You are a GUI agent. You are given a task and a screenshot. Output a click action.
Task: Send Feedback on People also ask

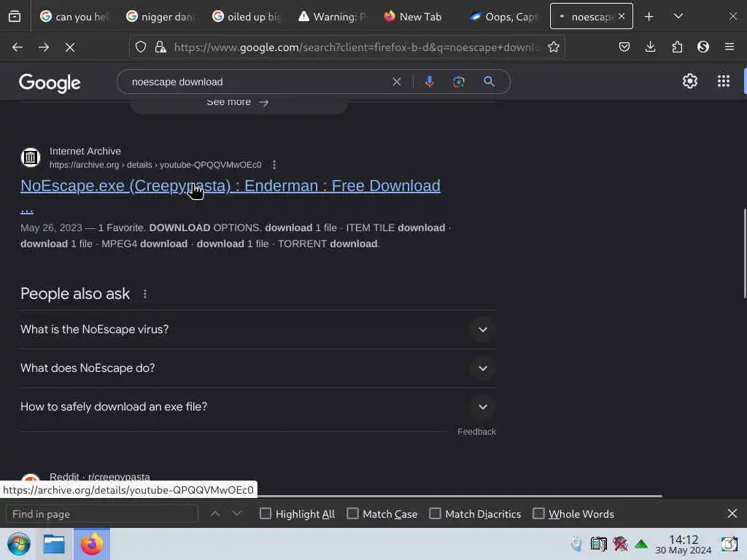coord(476,432)
